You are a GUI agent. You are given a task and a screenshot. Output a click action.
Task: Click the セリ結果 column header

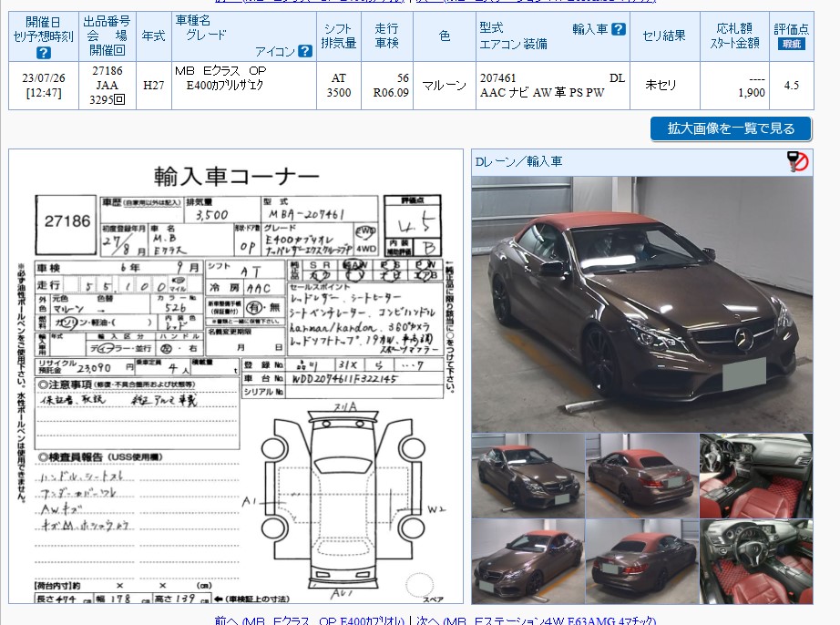pos(664,36)
